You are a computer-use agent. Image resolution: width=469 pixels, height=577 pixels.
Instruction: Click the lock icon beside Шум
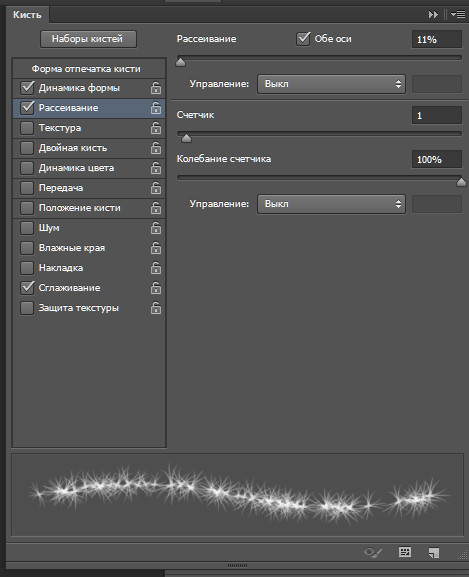click(x=156, y=228)
